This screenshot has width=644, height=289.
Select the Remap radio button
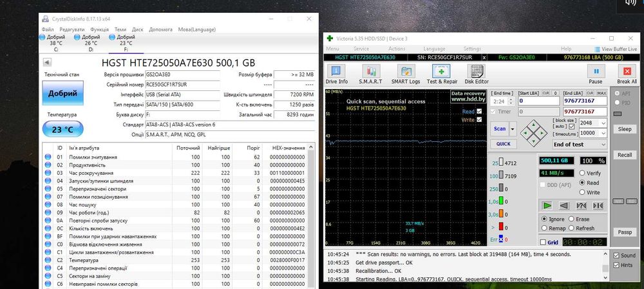pyautogui.click(x=544, y=228)
